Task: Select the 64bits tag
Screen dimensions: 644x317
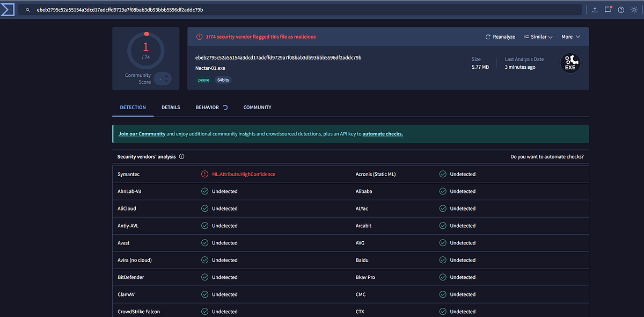Action: pyautogui.click(x=223, y=80)
